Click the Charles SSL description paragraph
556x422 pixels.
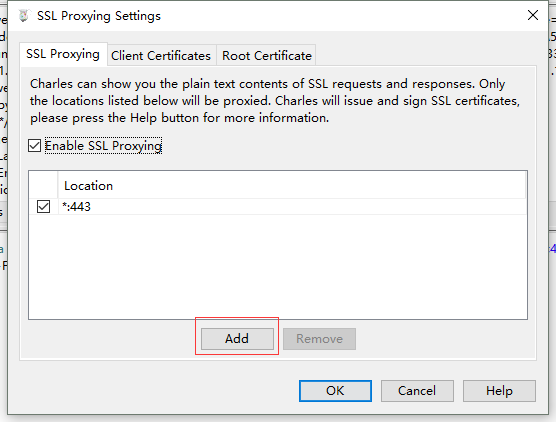(x=275, y=101)
